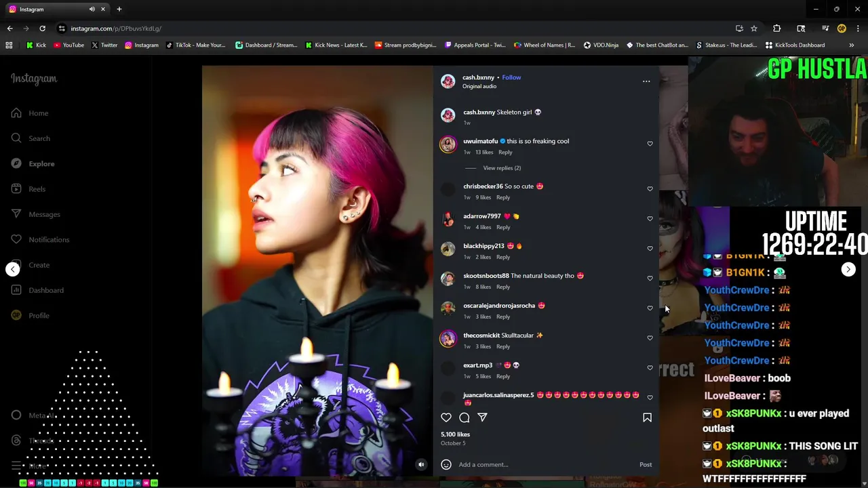
Task: Go to previous post arrow
Action: (x=13, y=269)
